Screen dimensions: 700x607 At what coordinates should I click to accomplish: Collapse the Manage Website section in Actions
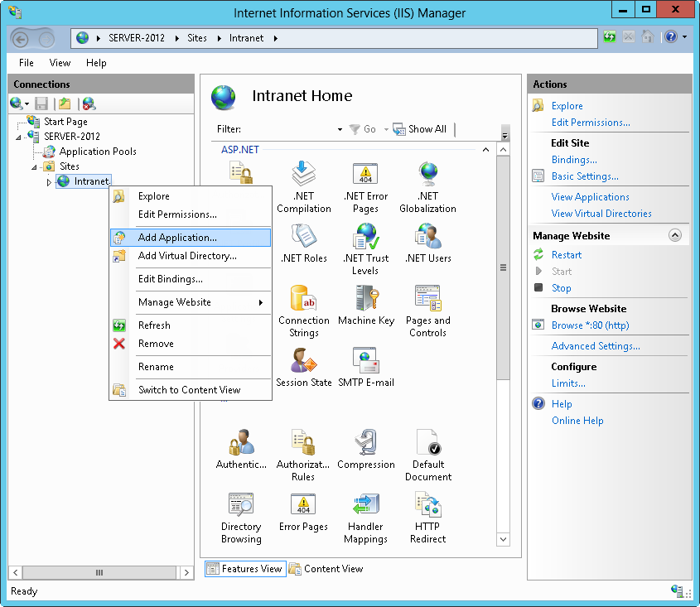coord(675,235)
